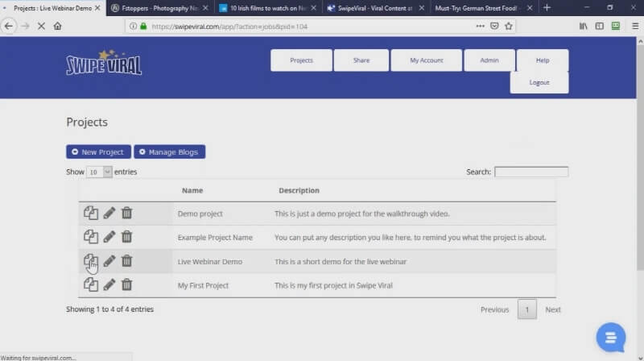The height and width of the screenshot is (361, 644).
Task: Delete My First Project via trash icon
Action: click(126, 284)
